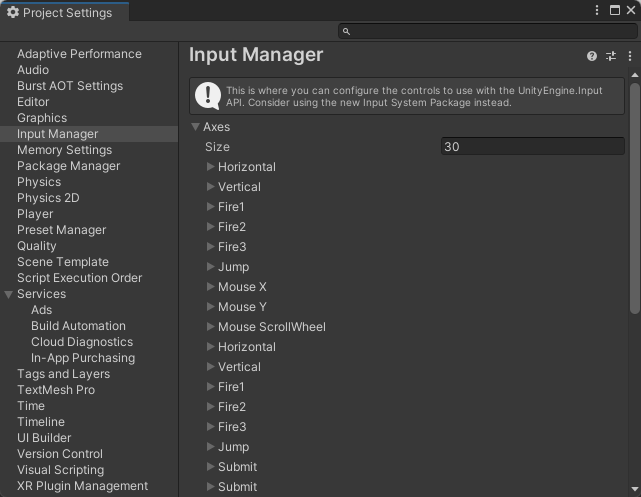Expand the first Jump axis entry
Image resolution: width=641 pixels, height=497 pixels.
(211, 266)
